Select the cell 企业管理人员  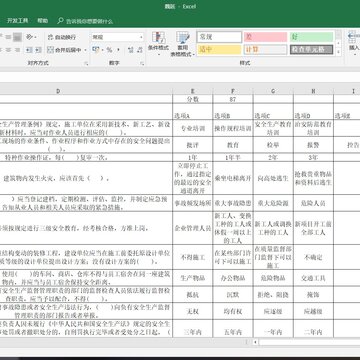click(193, 228)
